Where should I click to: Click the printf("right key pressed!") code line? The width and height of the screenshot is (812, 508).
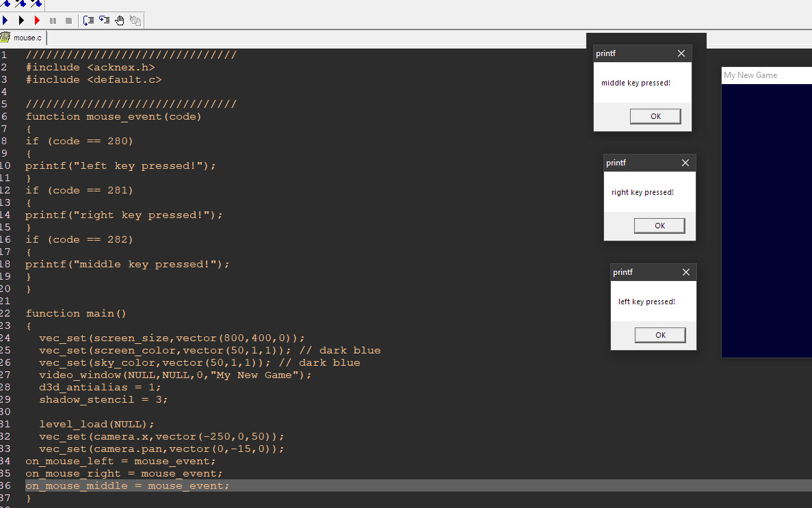(x=124, y=215)
